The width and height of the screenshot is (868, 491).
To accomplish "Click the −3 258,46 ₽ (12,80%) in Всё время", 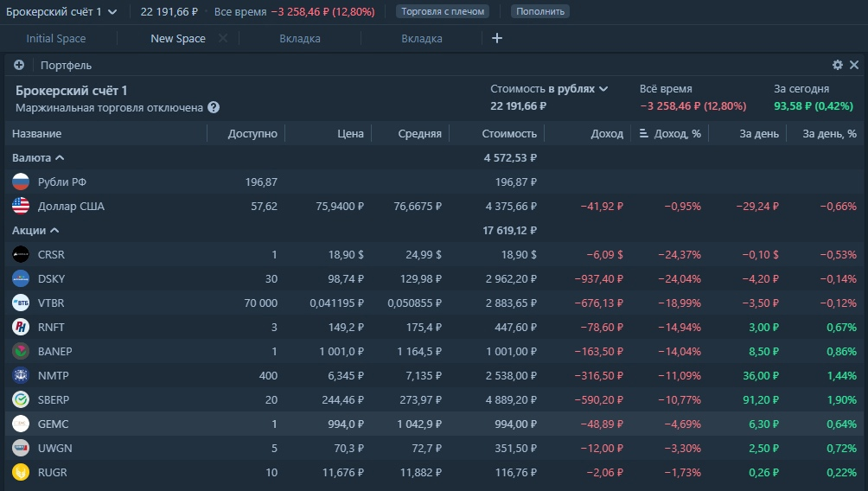I will click(x=693, y=105).
